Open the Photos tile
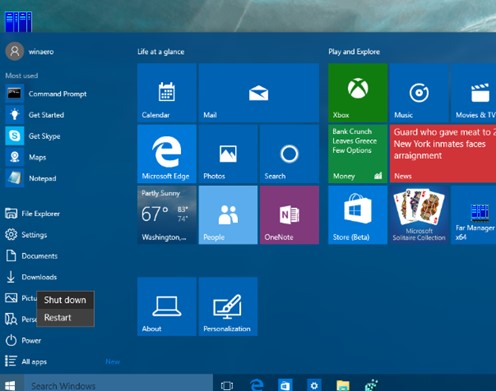The height and width of the screenshot is (391, 496). pyautogui.click(x=228, y=154)
